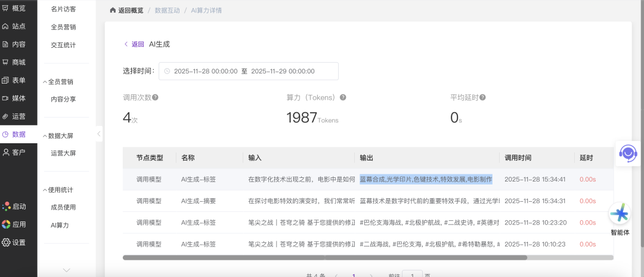The height and width of the screenshot is (277, 644).
Task: Click the 返回 back link
Action: coord(134,44)
